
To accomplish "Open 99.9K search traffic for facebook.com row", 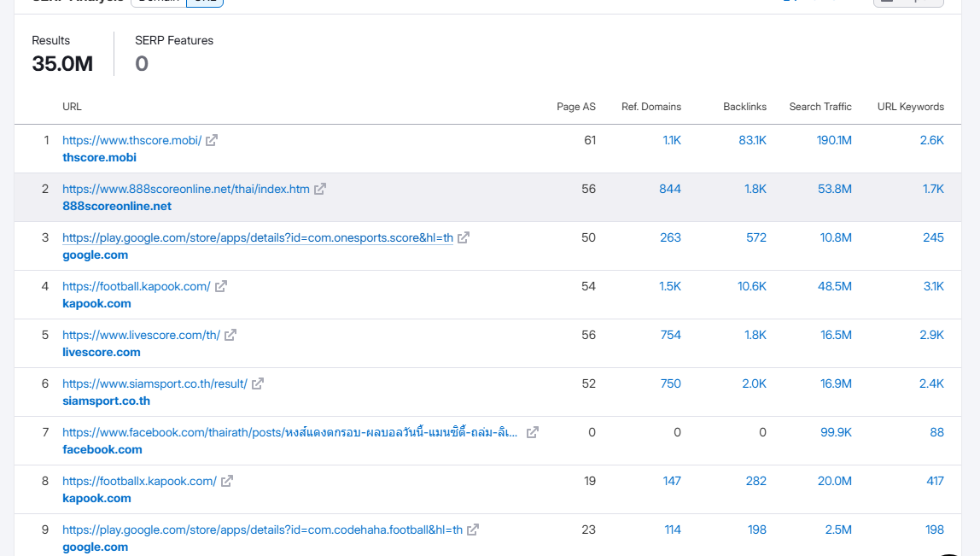I will click(x=837, y=433).
